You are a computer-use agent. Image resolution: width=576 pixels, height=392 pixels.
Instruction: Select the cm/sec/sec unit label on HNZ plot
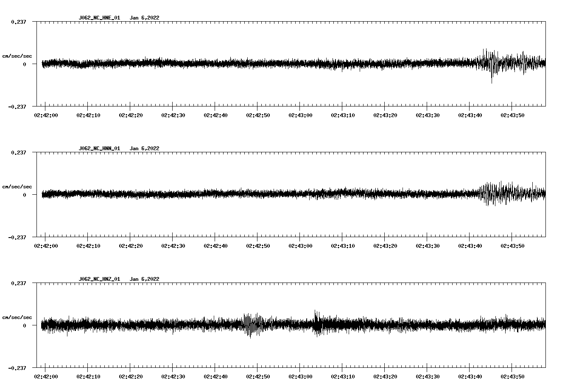pyautogui.click(x=17, y=317)
